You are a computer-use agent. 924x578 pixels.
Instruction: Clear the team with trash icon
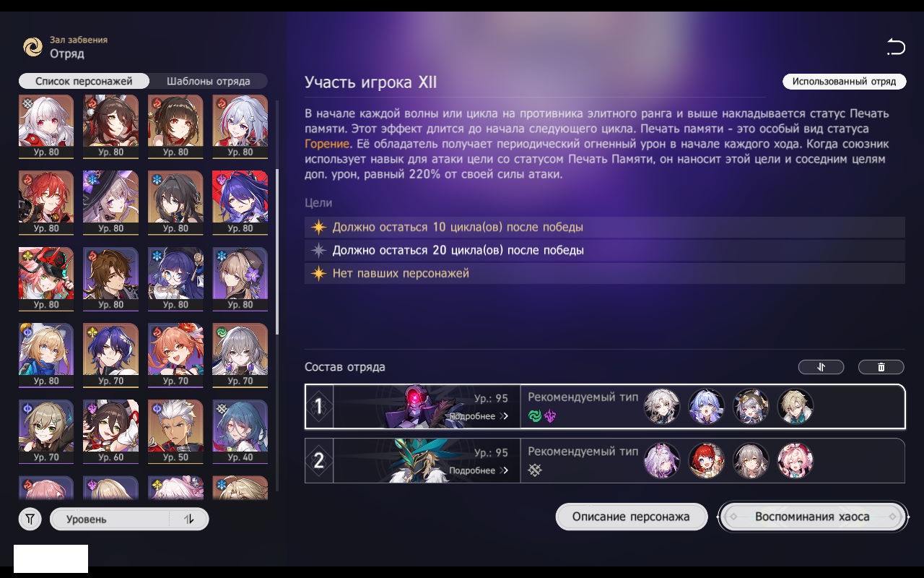(x=881, y=367)
